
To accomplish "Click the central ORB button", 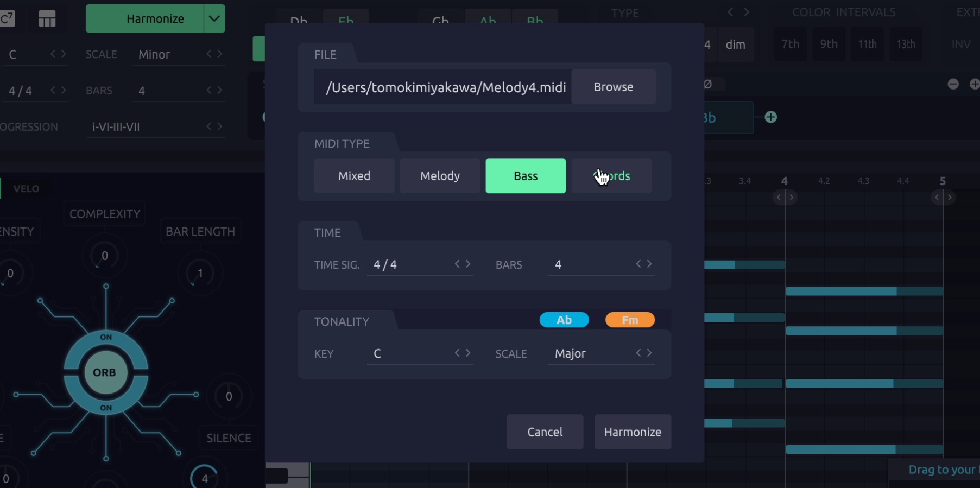I will point(105,372).
